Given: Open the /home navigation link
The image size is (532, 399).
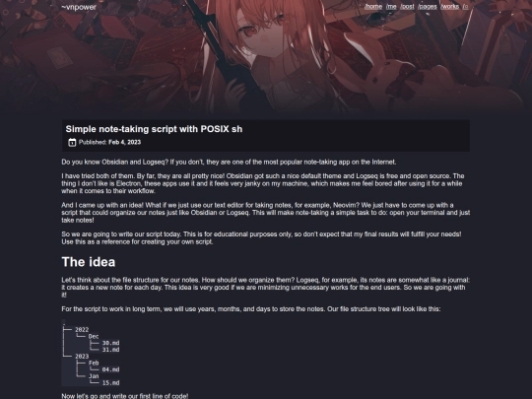Looking at the screenshot, I should pyautogui.click(x=373, y=7).
